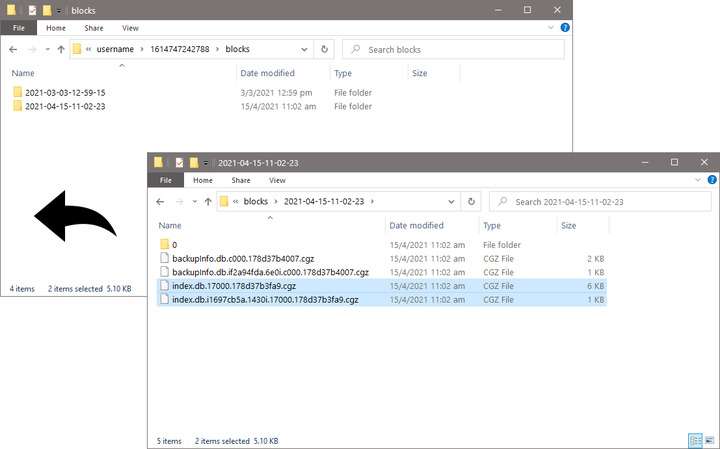
Task: Open the File menu in front window
Action: 165,181
